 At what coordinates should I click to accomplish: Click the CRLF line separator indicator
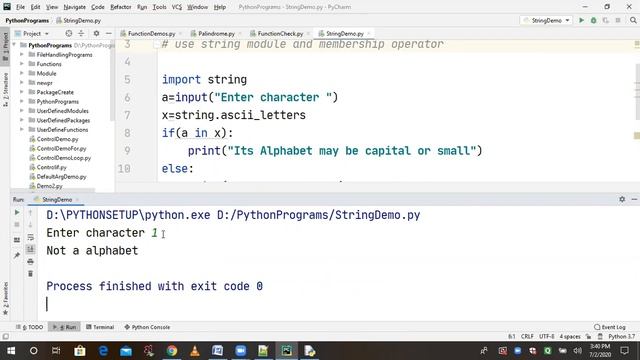coord(527,336)
